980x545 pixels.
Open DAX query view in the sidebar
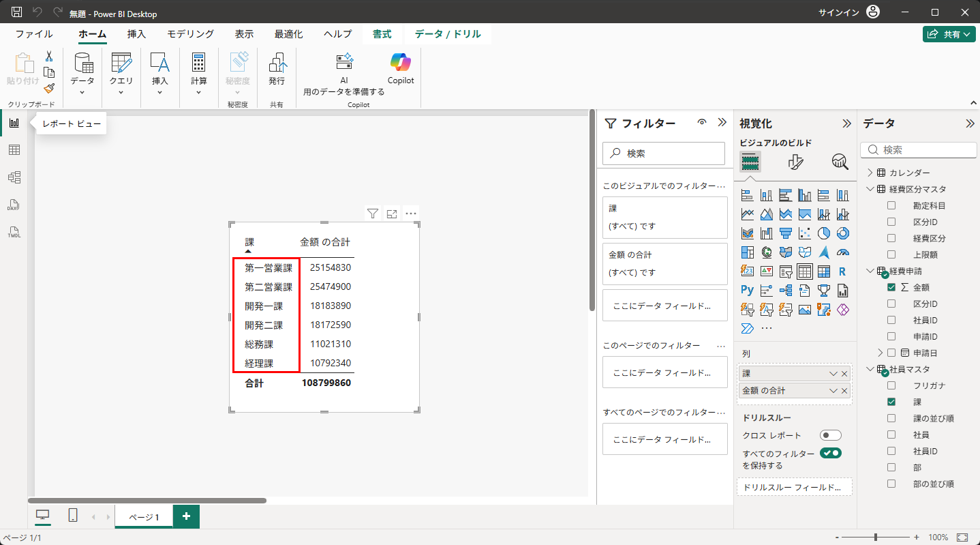pyautogui.click(x=14, y=205)
